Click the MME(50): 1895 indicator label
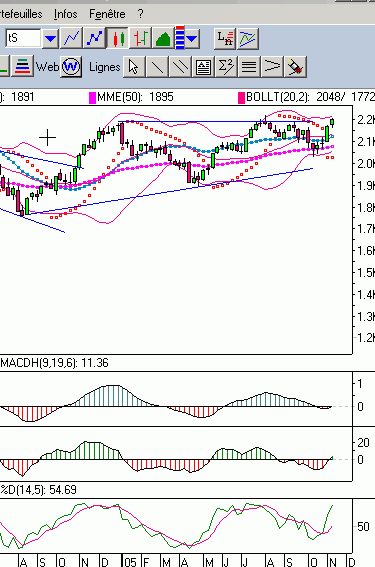 click(x=135, y=97)
